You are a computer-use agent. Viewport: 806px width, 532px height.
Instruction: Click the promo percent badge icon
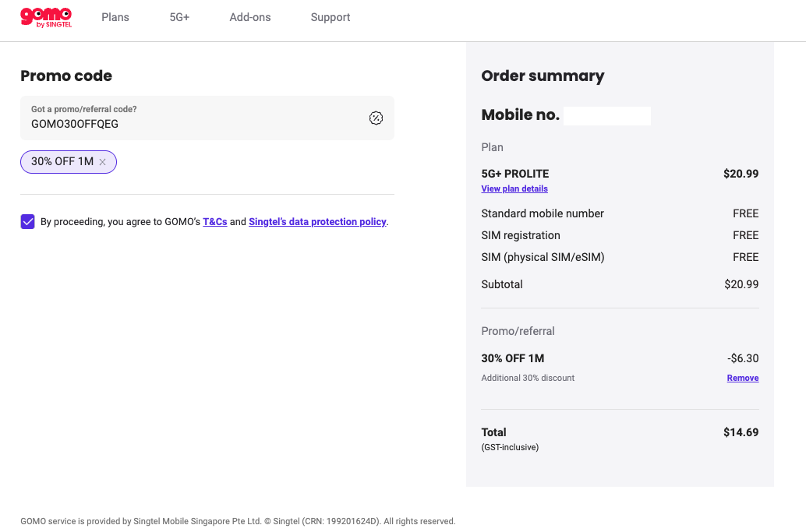376,118
